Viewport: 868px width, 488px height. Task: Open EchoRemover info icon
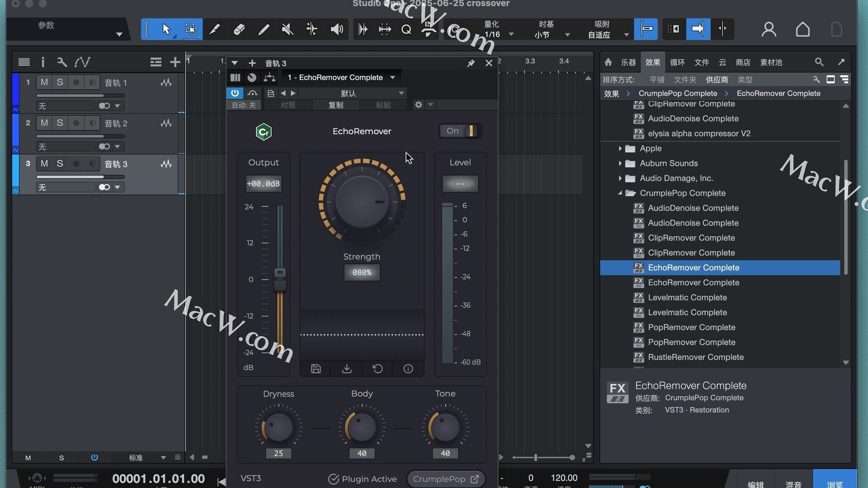408,369
